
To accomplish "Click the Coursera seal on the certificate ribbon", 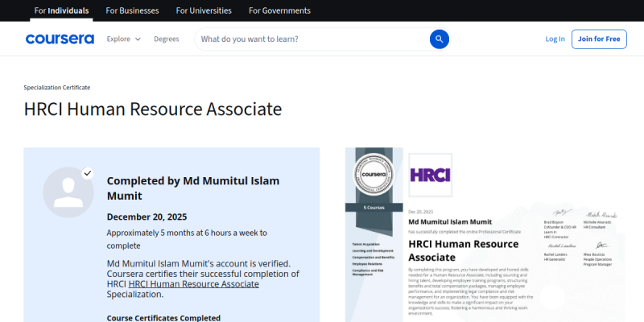I will [374, 174].
